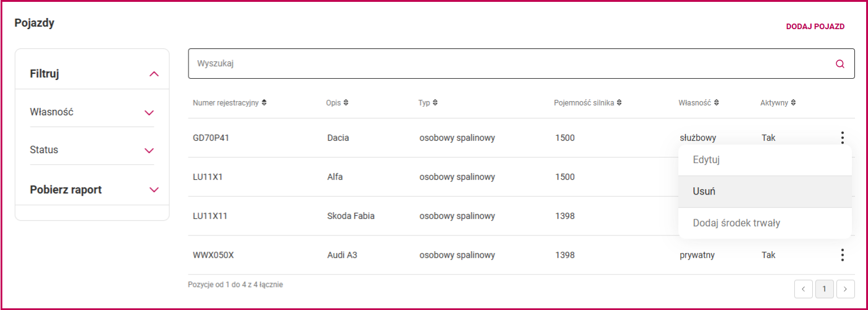This screenshot has width=868, height=310.
Task: Sort by Numer rejestracyjny column arrows
Action: tap(265, 103)
